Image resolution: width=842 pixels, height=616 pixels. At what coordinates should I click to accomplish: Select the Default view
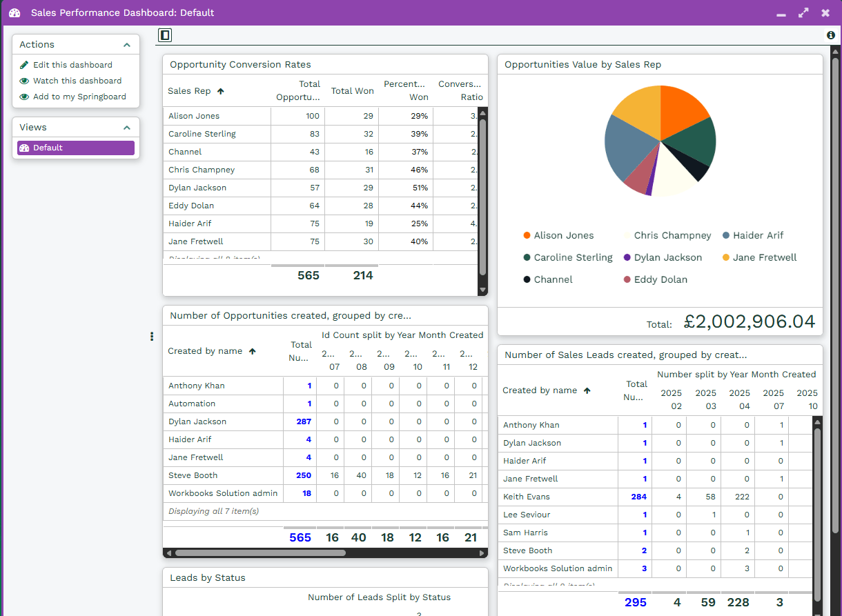point(76,148)
